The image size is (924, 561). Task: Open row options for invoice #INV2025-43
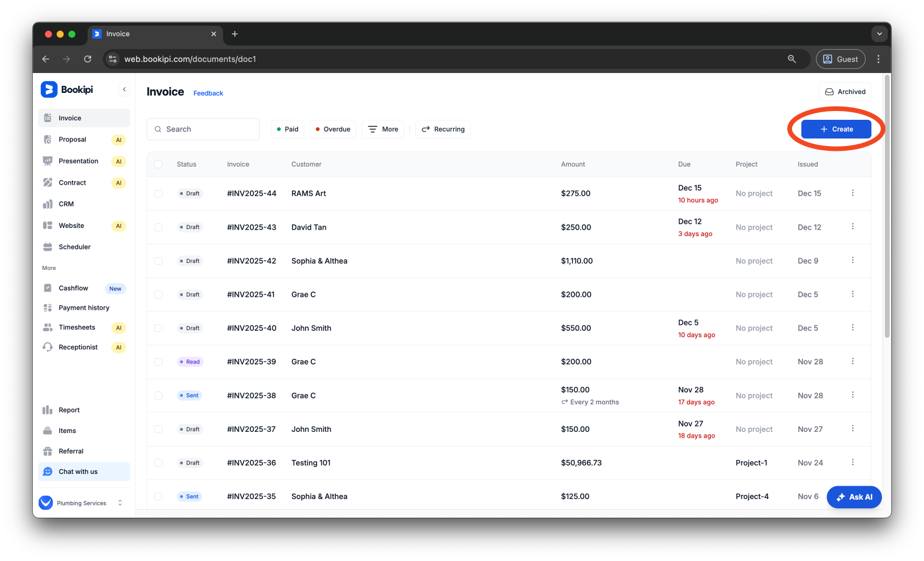point(853,227)
